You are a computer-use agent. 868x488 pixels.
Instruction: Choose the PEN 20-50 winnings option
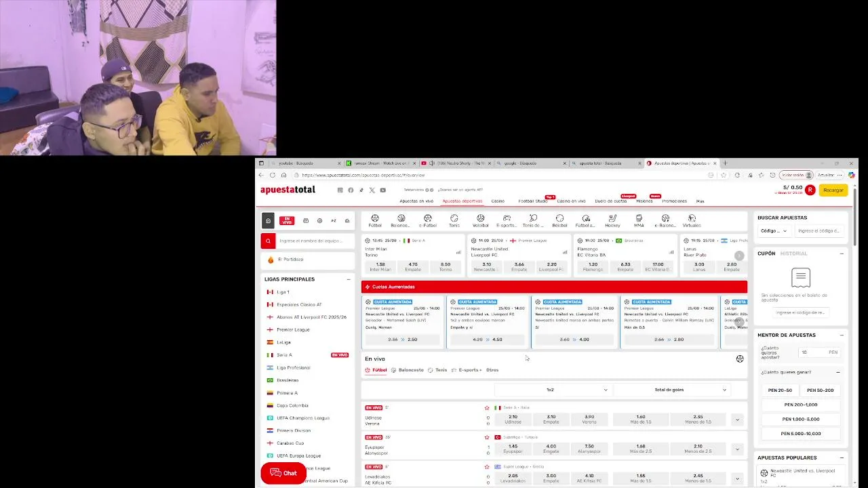(x=780, y=390)
